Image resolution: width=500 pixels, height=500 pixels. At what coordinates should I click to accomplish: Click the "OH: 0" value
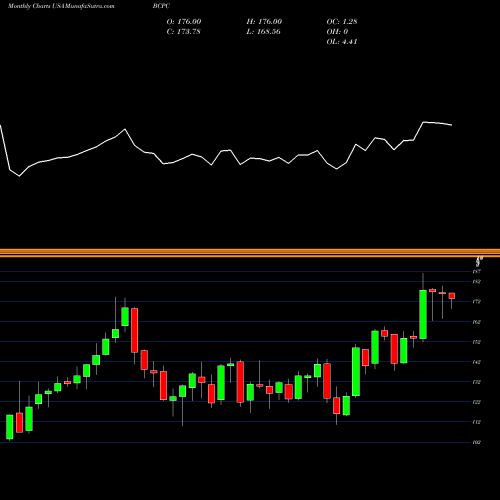point(337,32)
